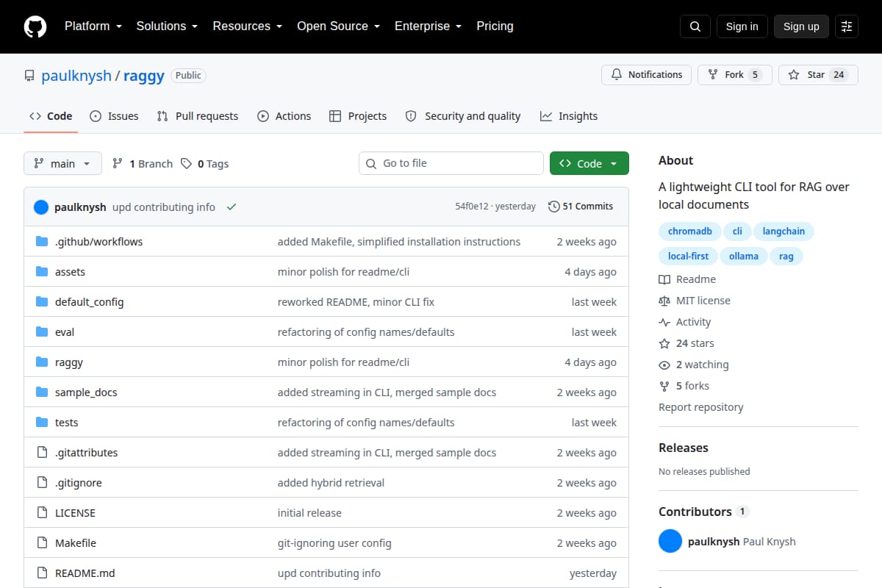
Task: Open commit history with 51 Commits
Action: coord(581,207)
